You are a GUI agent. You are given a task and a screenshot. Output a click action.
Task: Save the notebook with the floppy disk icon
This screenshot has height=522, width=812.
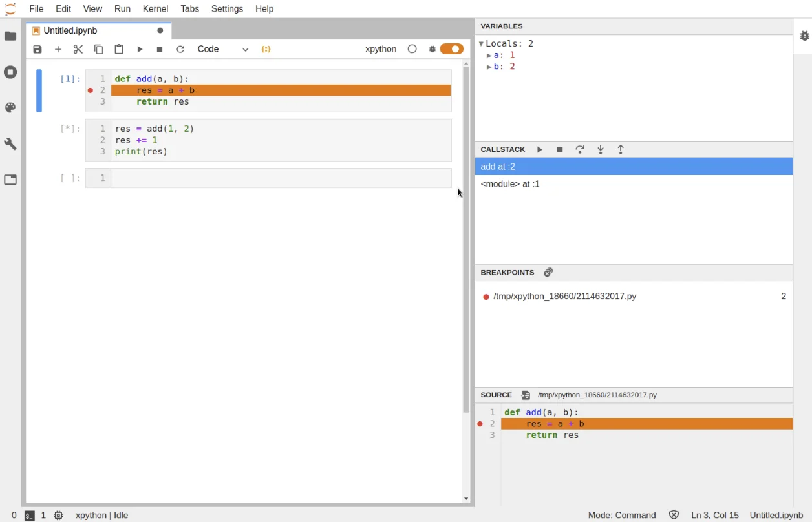coord(37,49)
